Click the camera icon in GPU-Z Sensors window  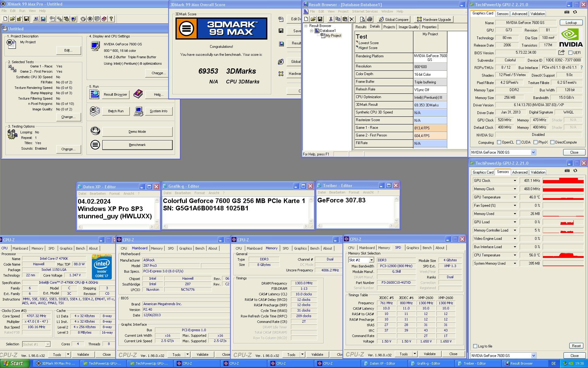[567, 171]
